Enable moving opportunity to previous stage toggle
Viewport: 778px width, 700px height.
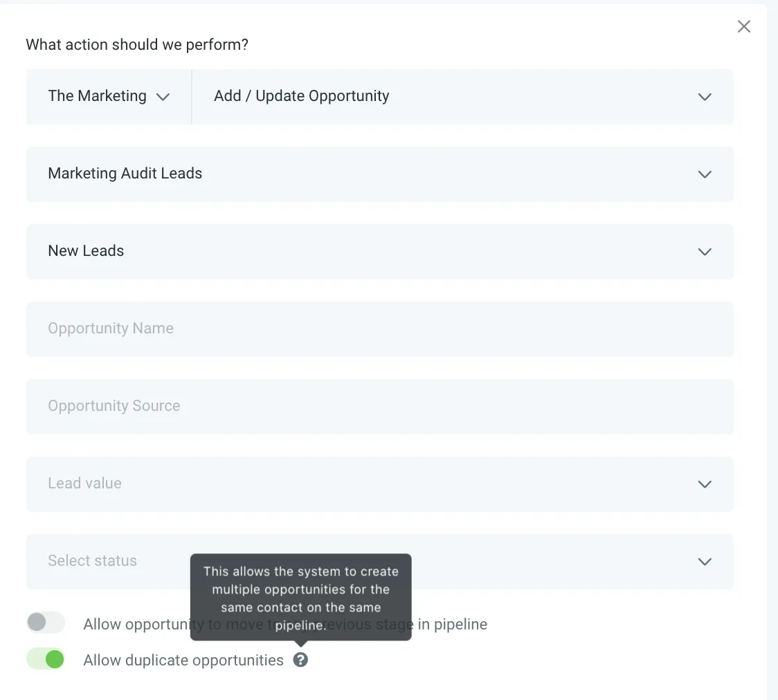tap(46, 622)
